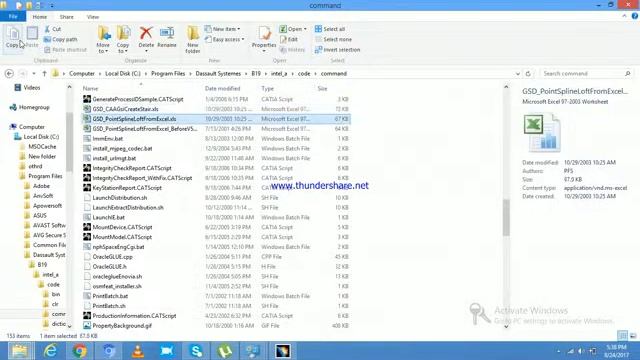This screenshot has width=640, height=360.
Task: Switch to the Share ribbon tab
Action: tap(67, 17)
